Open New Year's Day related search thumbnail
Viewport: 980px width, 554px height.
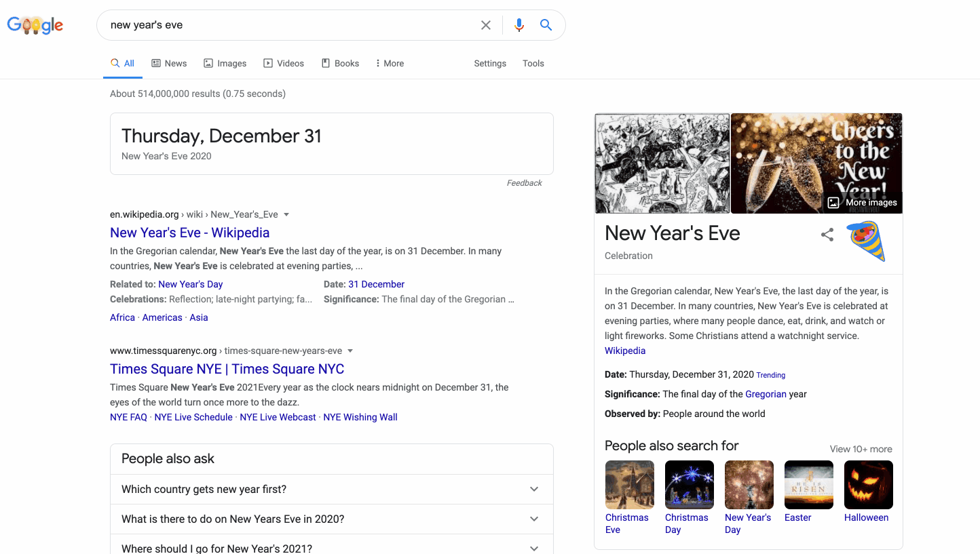[x=749, y=485]
